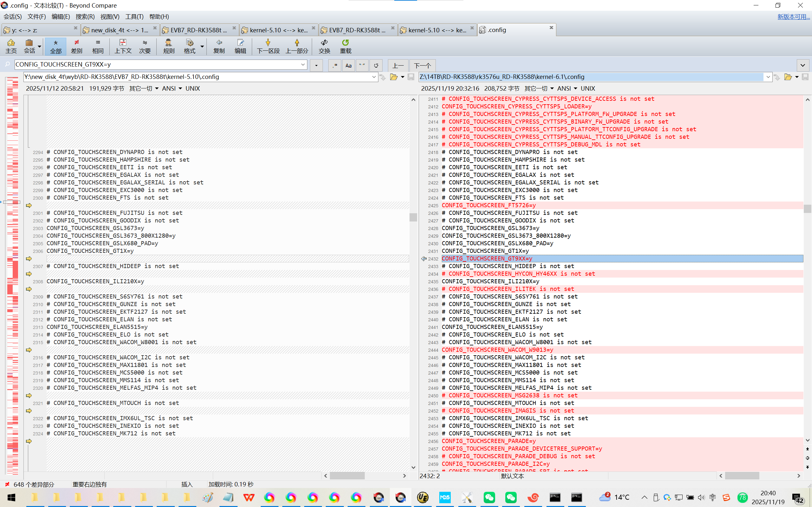The height and width of the screenshot is (507, 812).
Task: Click Next Section (下一区段) arrow icon
Action: [268, 46]
